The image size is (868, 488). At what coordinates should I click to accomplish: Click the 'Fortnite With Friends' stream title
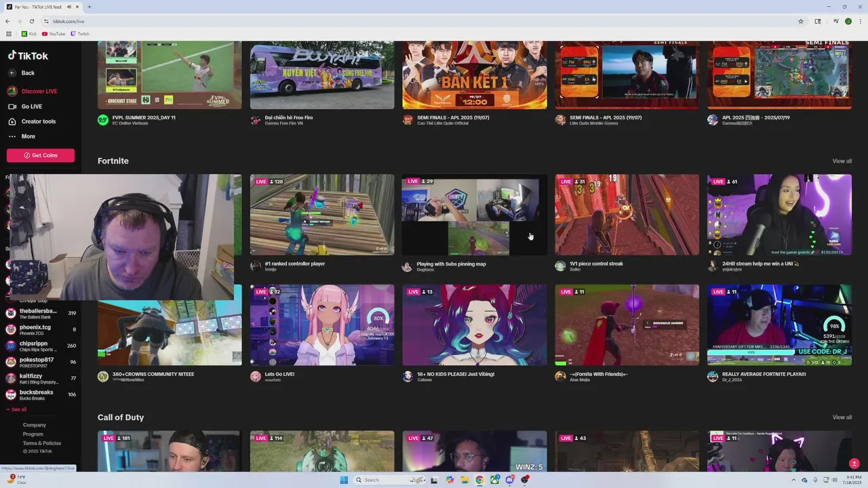pyautogui.click(x=599, y=374)
